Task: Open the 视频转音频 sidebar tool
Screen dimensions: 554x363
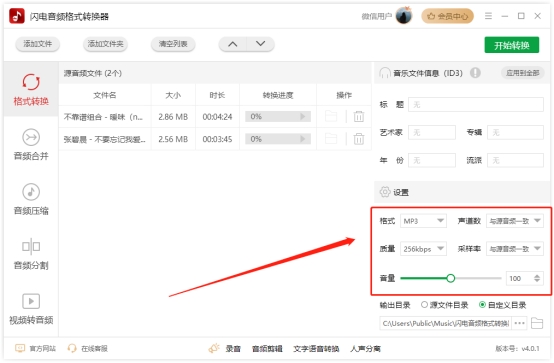Action: tap(31, 309)
